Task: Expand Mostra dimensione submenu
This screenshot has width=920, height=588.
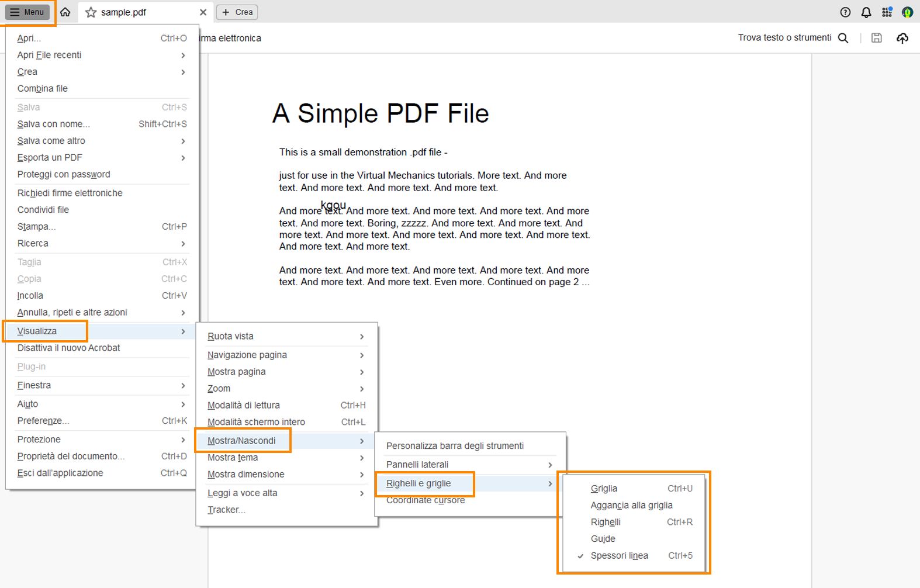Action: (286, 475)
